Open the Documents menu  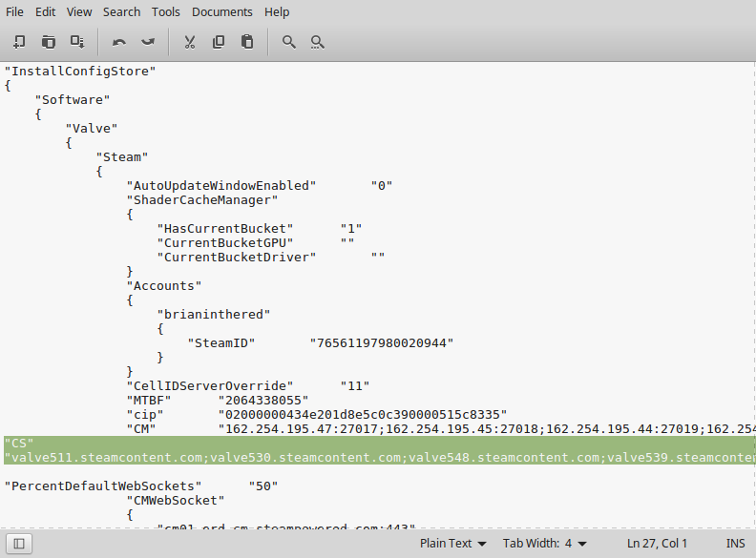click(x=222, y=12)
